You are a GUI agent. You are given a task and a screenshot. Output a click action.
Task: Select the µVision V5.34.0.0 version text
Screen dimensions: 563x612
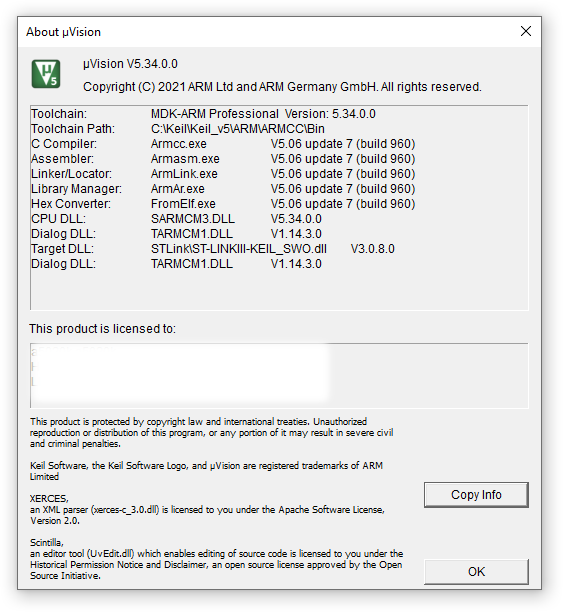130,64
